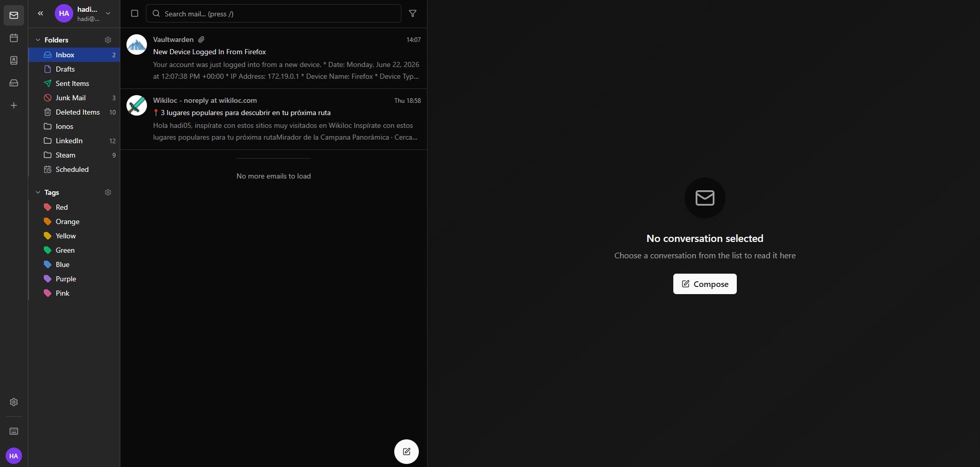
Task: Click the LinkedIn count 12
Action: [113, 141]
